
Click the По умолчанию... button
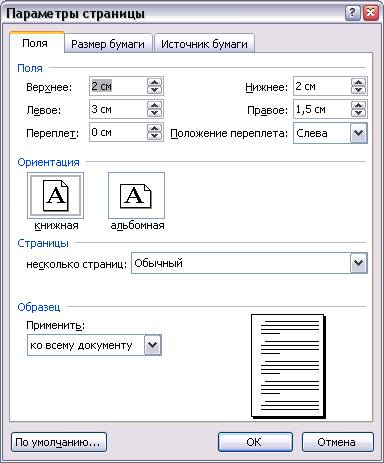pyautogui.click(x=59, y=442)
